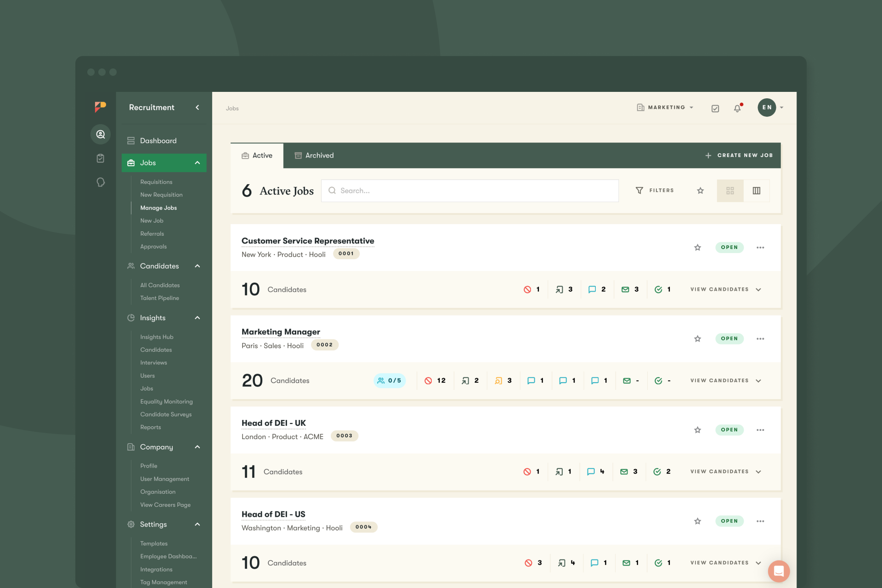Open the Head of DEI - US job link
Viewport: 882px width, 588px height.
click(273, 514)
